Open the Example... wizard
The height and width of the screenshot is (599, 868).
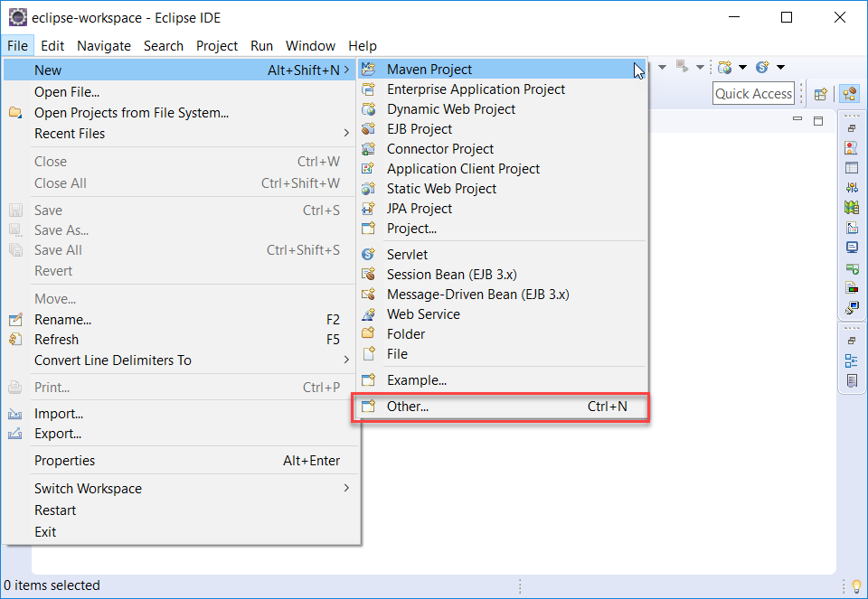pyautogui.click(x=502, y=380)
